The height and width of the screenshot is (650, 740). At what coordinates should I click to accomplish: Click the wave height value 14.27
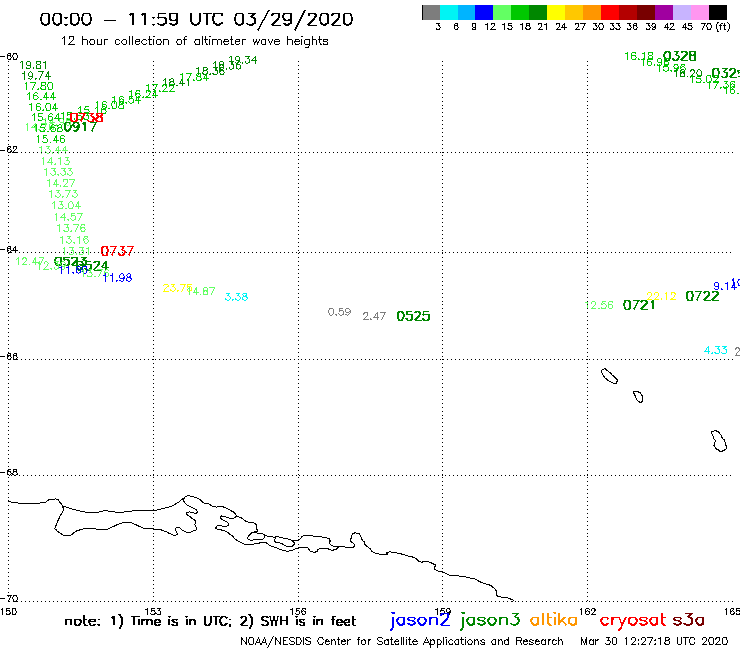click(61, 183)
